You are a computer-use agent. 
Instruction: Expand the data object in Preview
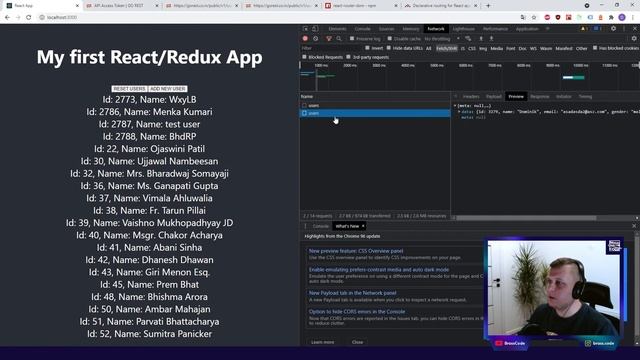click(x=459, y=111)
